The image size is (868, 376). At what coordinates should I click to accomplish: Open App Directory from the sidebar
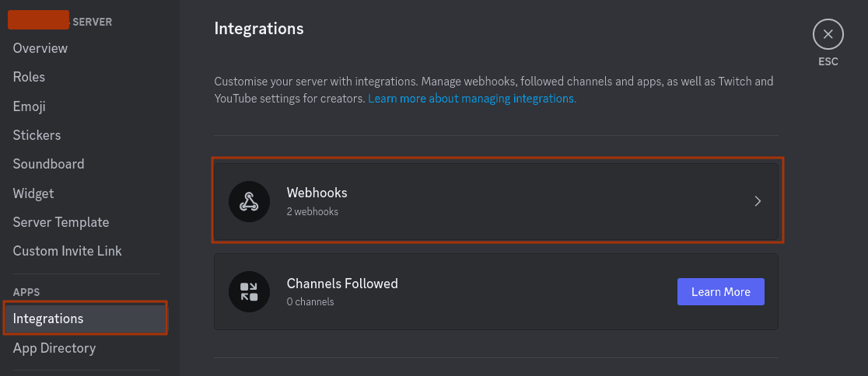pos(54,348)
